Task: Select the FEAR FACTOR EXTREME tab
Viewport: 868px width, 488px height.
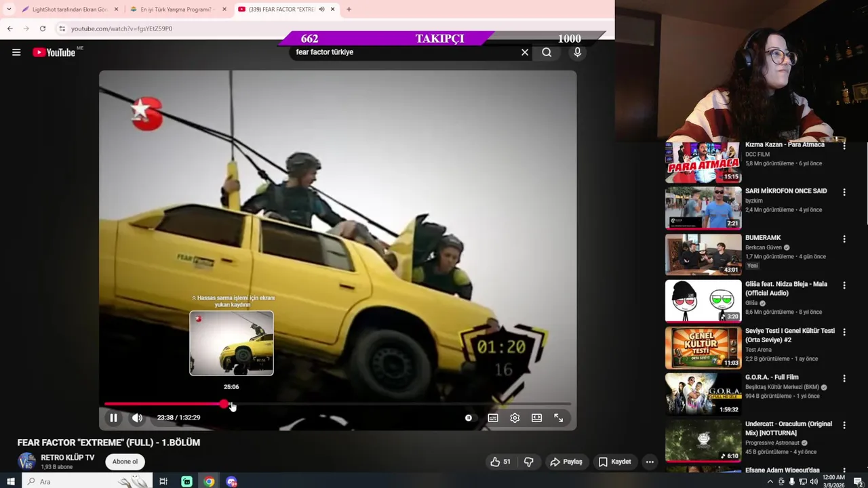Action: pyautogui.click(x=285, y=9)
